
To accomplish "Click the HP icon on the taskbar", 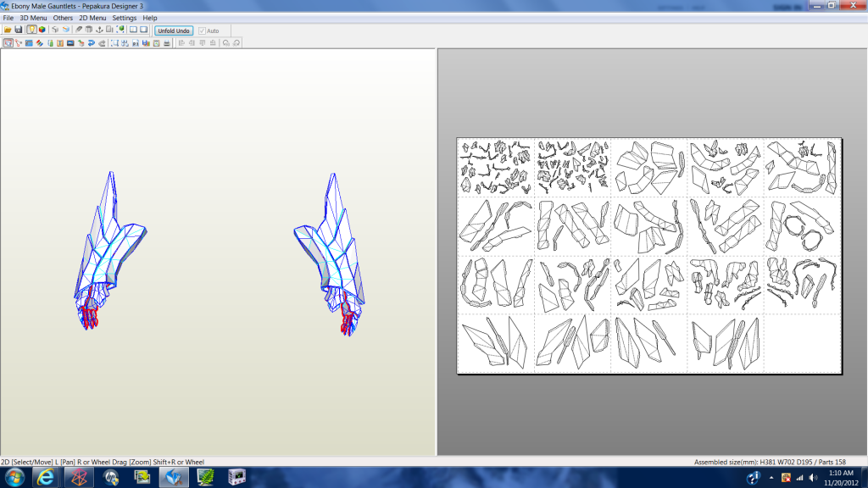I will pyautogui.click(x=111, y=478).
